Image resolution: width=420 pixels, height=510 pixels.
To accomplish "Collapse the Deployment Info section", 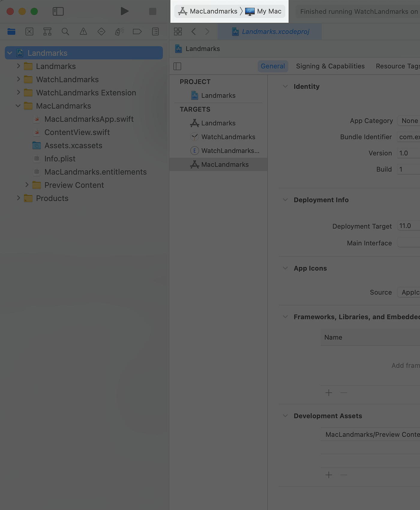I will pos(285,200).
